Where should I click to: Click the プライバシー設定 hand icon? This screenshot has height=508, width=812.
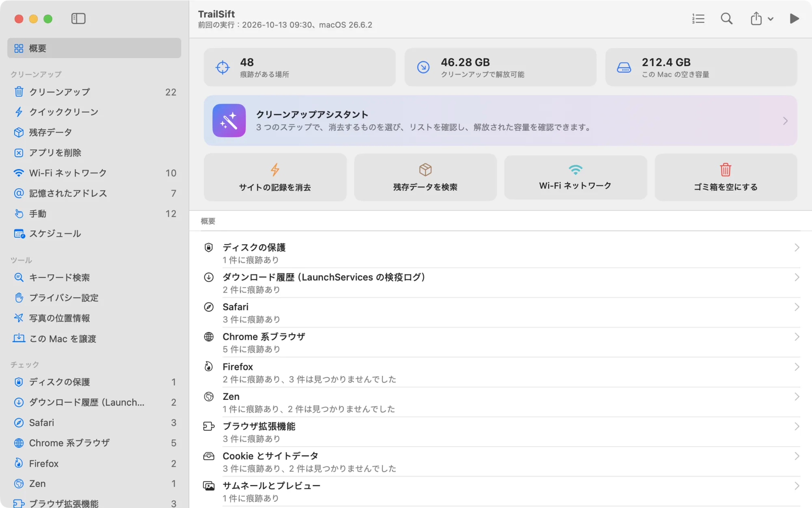[x=19, y=298]
